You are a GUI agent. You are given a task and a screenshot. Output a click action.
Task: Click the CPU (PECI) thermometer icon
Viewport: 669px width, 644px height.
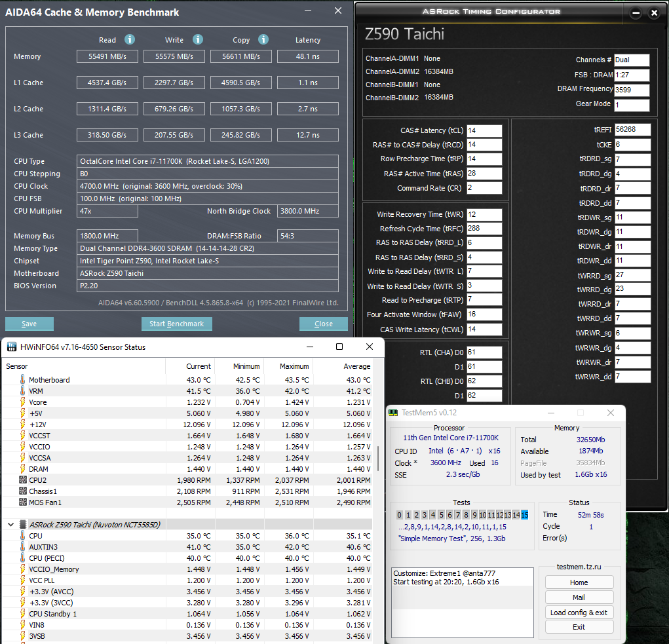tap(23, 558)
